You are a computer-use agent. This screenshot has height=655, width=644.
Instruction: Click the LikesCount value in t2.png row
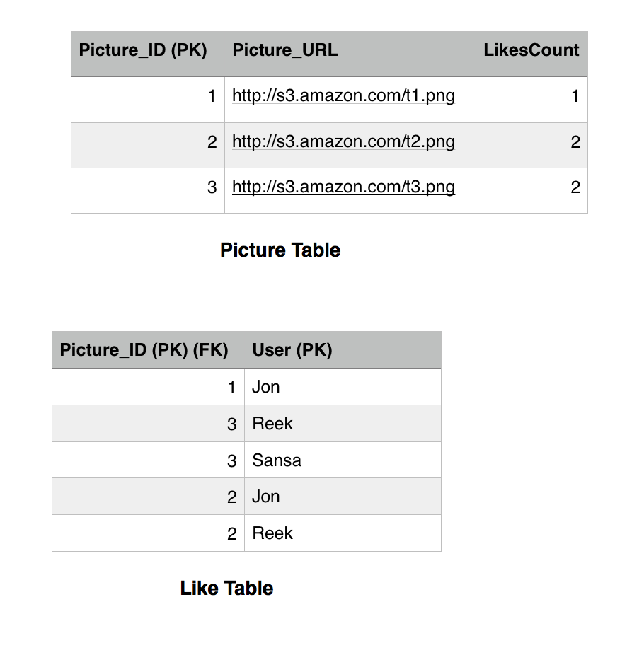click(575, 141)
